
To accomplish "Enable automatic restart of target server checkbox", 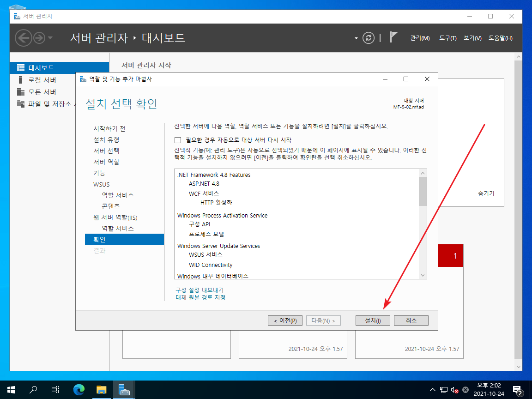I will coord(178,140).
